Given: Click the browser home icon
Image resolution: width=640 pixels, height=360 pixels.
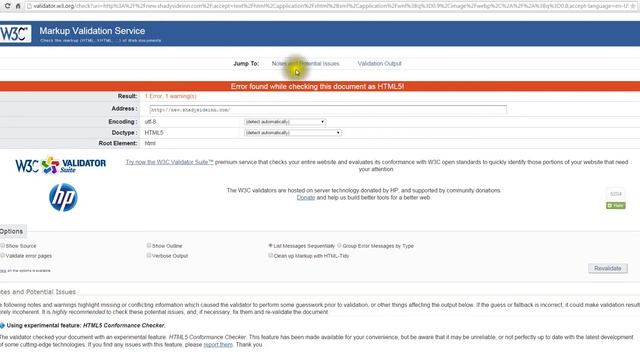Looking at the screenshot, I should (18, 6).
